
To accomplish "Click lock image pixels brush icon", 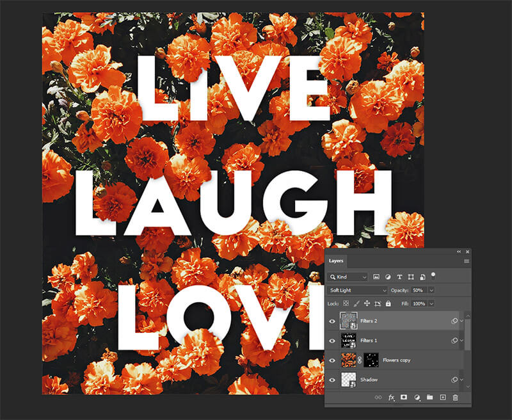I will pos(356,303).
